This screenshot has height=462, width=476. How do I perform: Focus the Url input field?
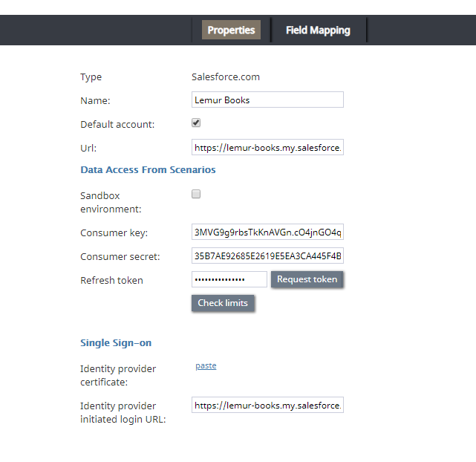click(x=267, y=147)
